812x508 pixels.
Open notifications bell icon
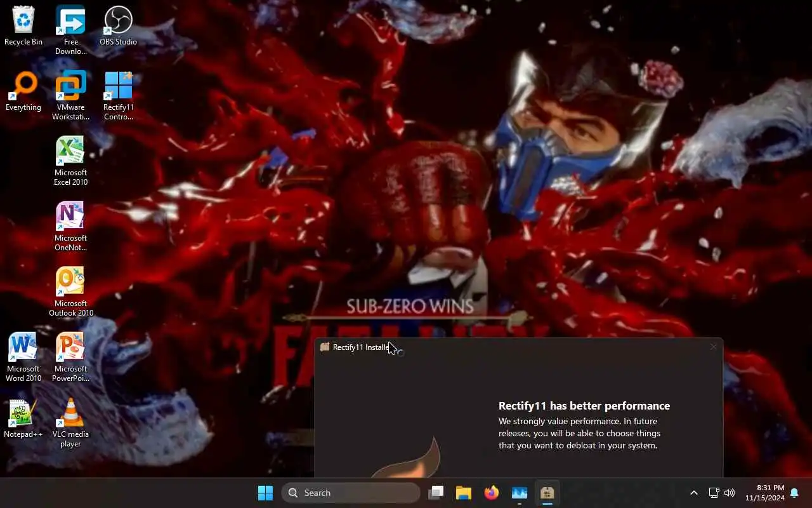click(x=794, y=493)
